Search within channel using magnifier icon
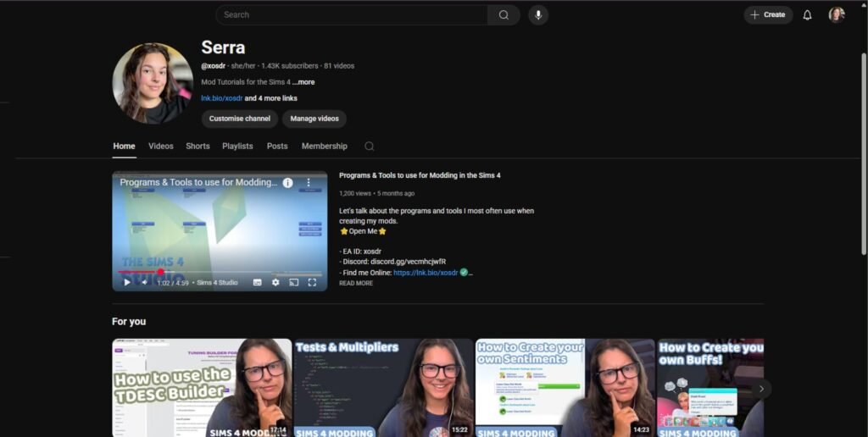The width and height of the screenshot is (868, 437). tap(369, 147)
